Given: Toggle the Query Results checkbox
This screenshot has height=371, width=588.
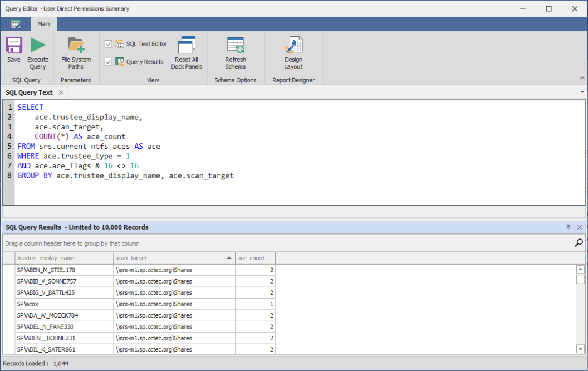Looking at the screenshot, I should click(109, 62).
